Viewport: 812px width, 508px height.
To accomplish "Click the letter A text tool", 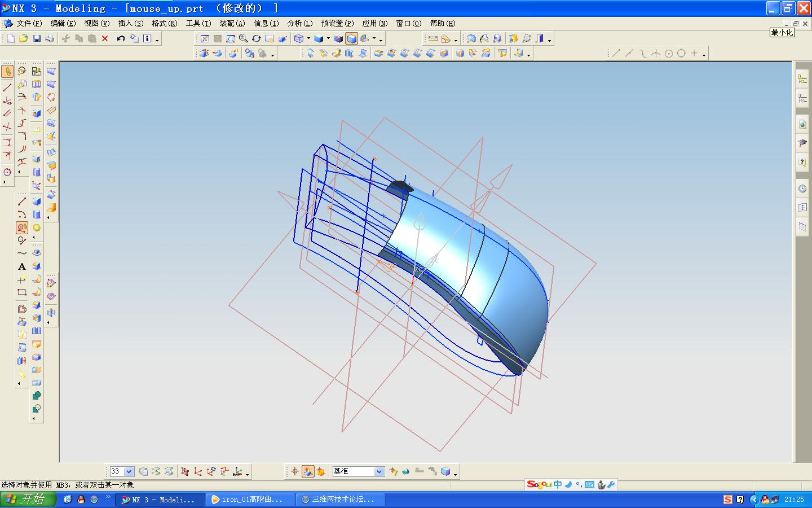I will point(22,266).
